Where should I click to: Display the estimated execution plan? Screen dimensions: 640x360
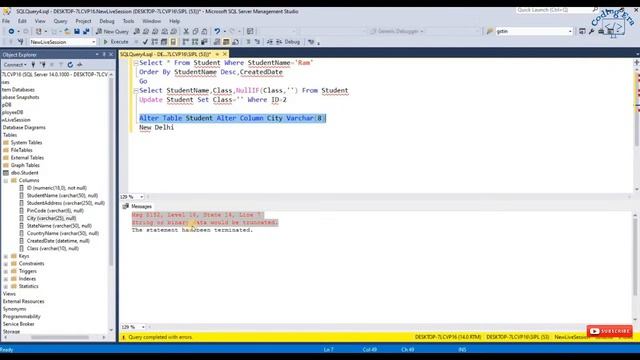click(155, 42)
